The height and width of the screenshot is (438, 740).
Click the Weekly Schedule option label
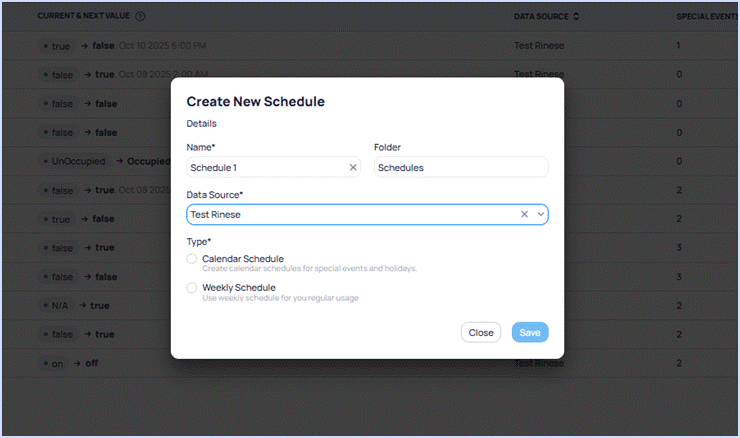click(239, 288)
